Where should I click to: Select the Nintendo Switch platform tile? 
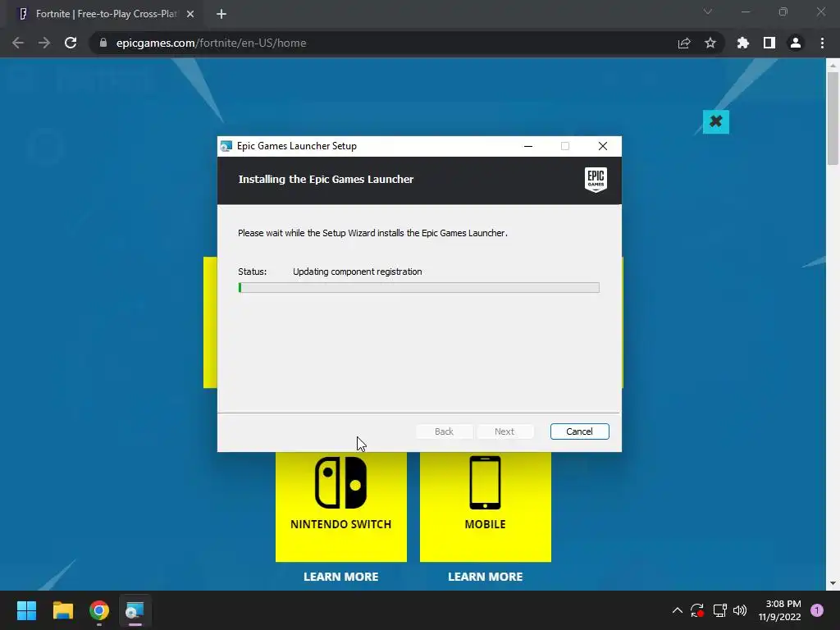[340, 507]
